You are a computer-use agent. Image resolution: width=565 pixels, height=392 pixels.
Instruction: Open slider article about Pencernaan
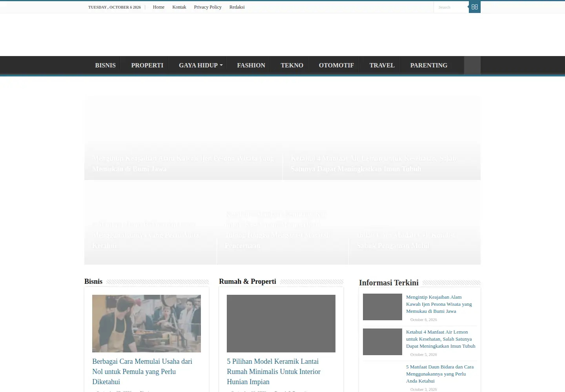click(x=277, y=230)
